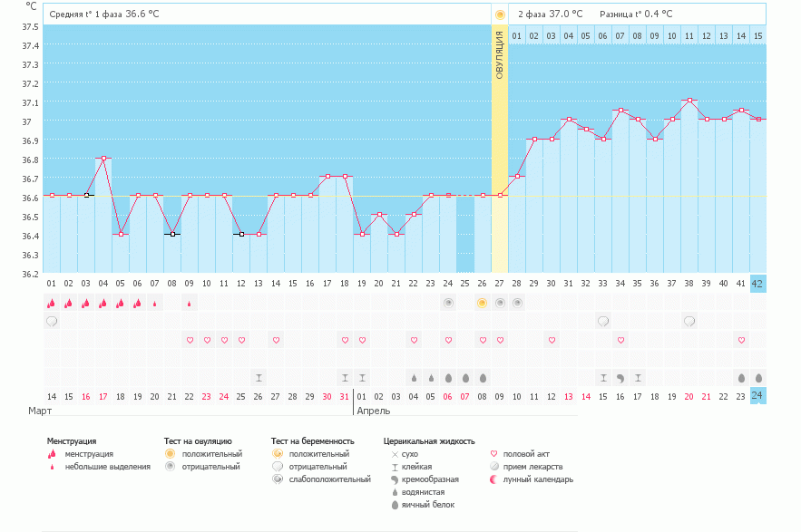This screenshot has width=801, height=532.
Task: Click the sticky cervical fluid icon on day 13
Action: point(259,377)
